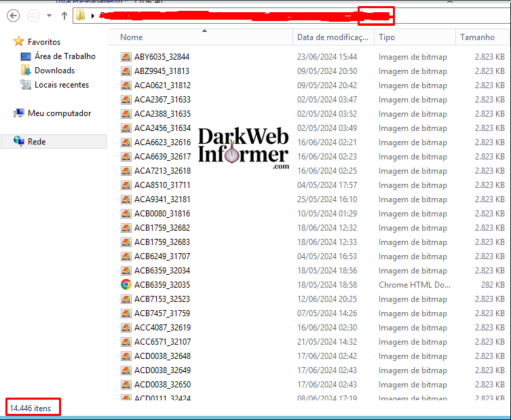Click bitmap icon of ACA0621_31812
Screen dimensions: 511x420
pos(126,85)
